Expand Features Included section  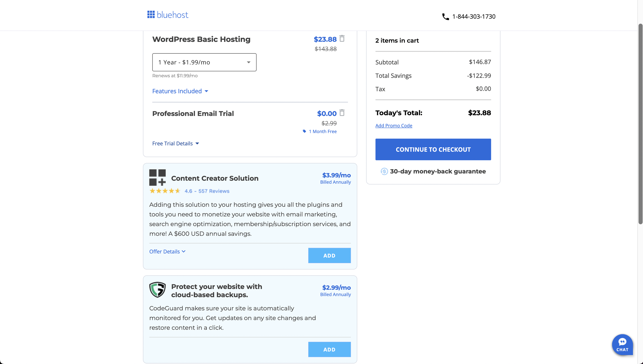(x=180, y=91)
